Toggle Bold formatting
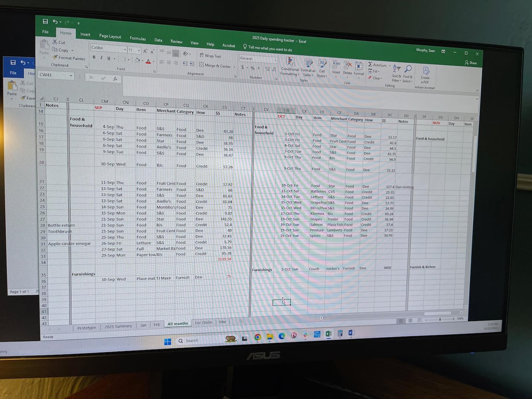Screen dimensions: 532x399 94,57
